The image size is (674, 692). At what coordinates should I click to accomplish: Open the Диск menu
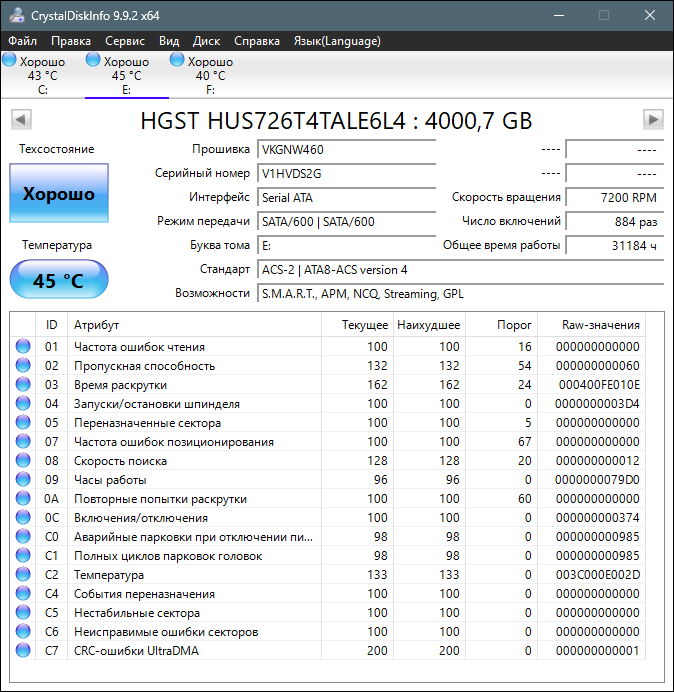pyautogui.click(x=206, y=41)
